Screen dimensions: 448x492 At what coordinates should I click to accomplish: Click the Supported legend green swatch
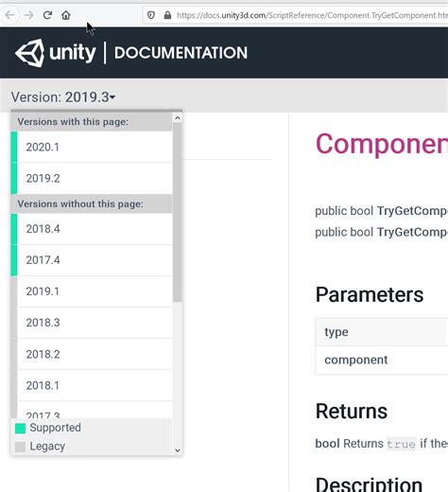pyautogui.click(x=20, y=429)
